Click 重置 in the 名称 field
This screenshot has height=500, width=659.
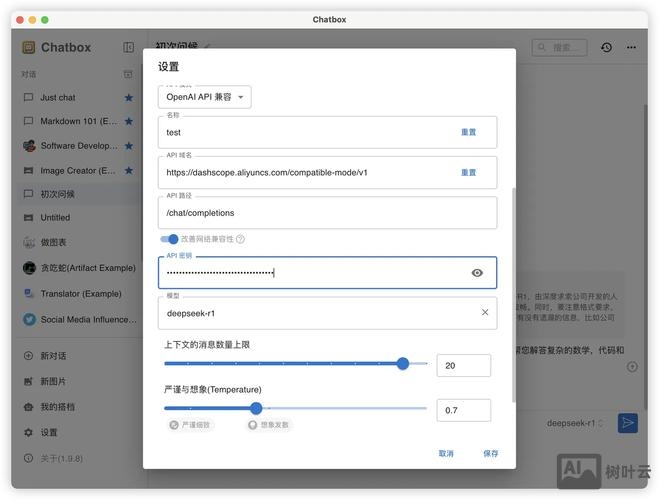[469, 132]
